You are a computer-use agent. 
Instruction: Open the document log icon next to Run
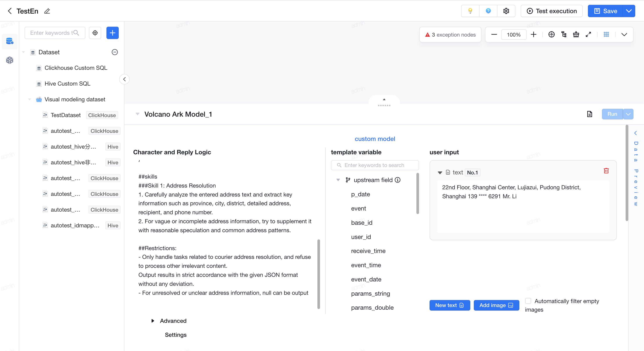(589, 114)
